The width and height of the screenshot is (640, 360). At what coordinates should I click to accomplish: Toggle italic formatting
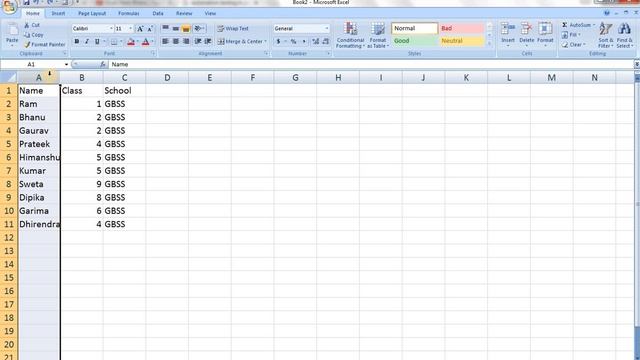pos(87,42)
